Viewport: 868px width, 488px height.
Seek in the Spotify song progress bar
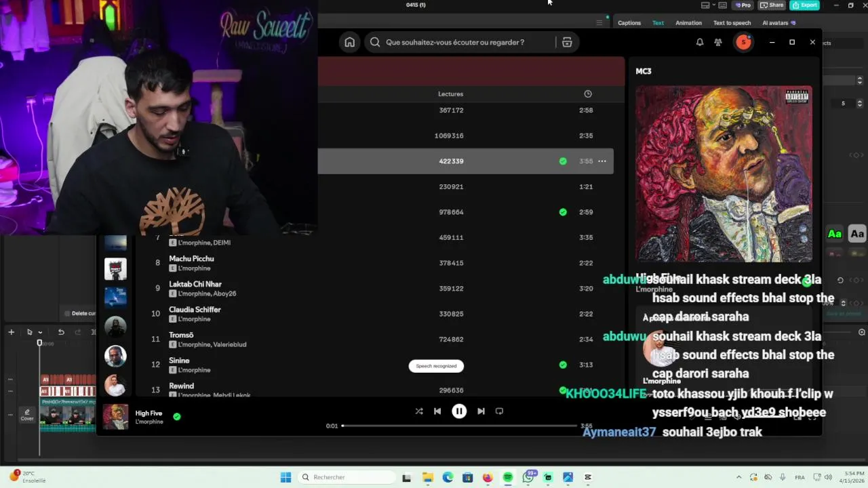point(459,426)
